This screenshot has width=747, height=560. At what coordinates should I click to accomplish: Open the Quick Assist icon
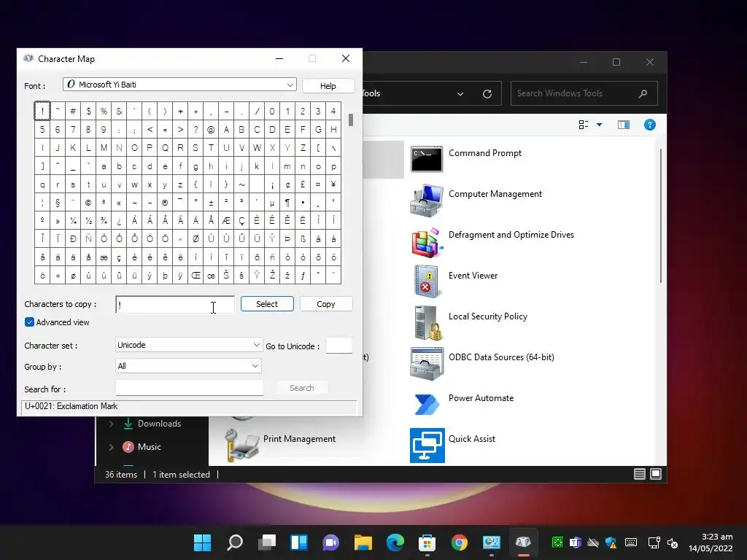[427, 446]
